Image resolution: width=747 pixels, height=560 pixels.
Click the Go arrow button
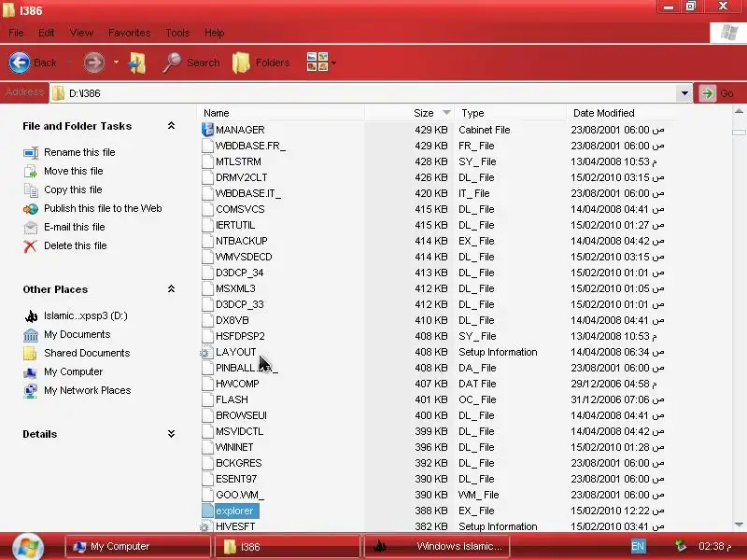pyautogui.click(x=708, y=93)
